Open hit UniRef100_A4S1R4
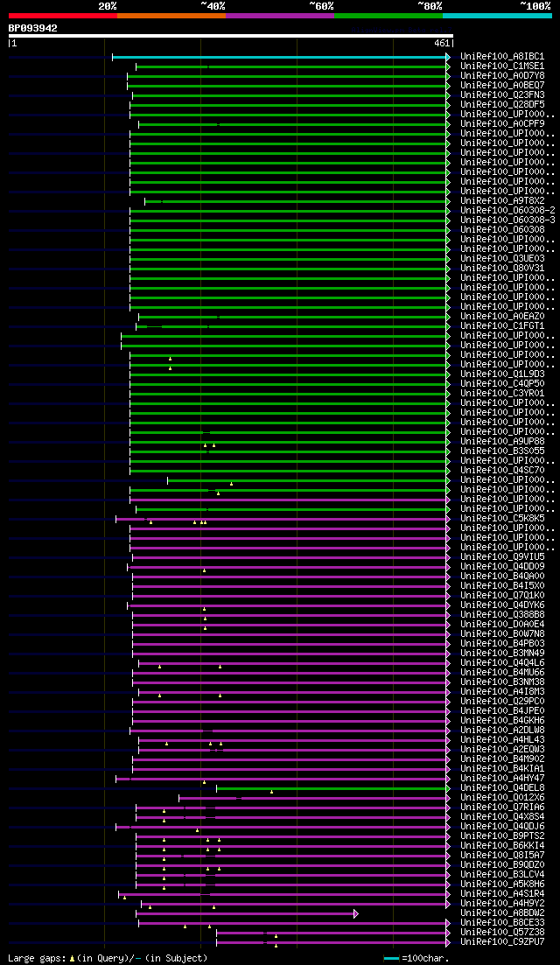The height and width of the screenshot is (965, 560). pos(502,893)
